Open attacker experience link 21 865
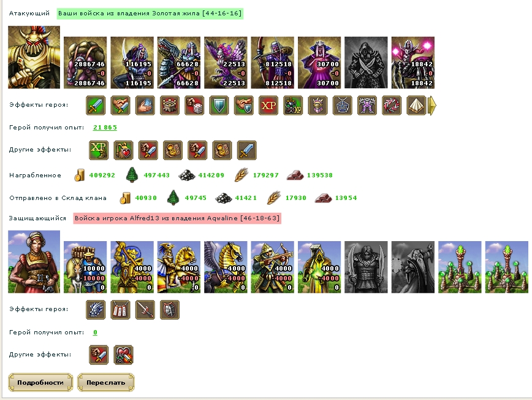Viewport: 532px width, 400px height. (105, 128)
